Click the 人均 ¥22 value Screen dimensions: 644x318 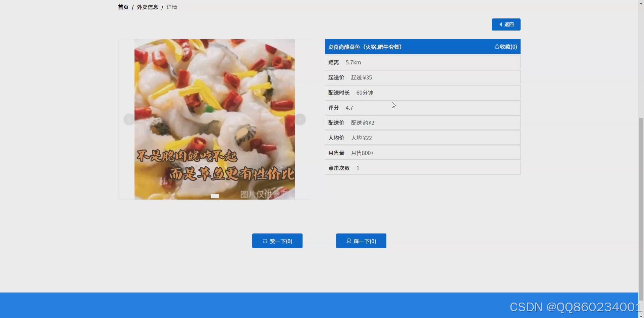click(x=361, y=138)
